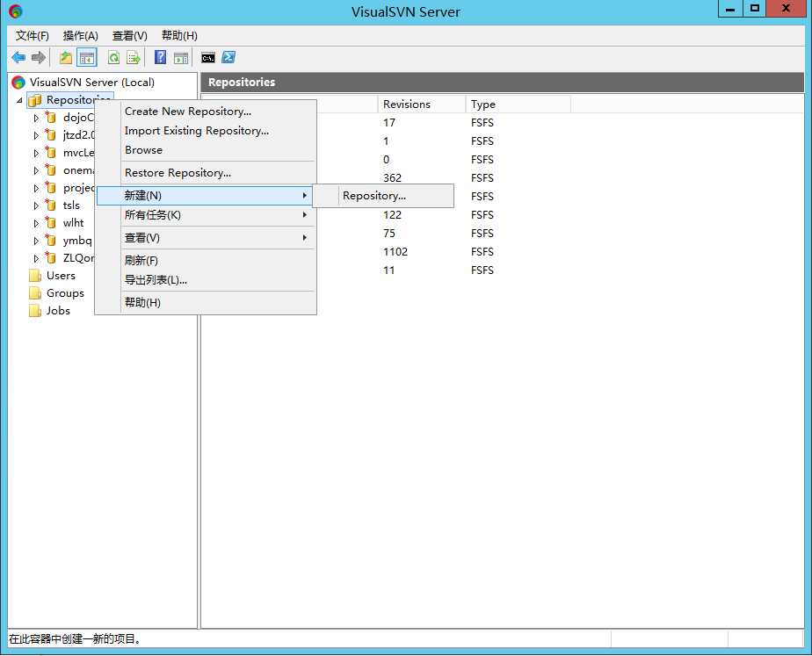Open the PowerShell toolbar icon
This screenshot has width=812, height=656.
[228, 57]
